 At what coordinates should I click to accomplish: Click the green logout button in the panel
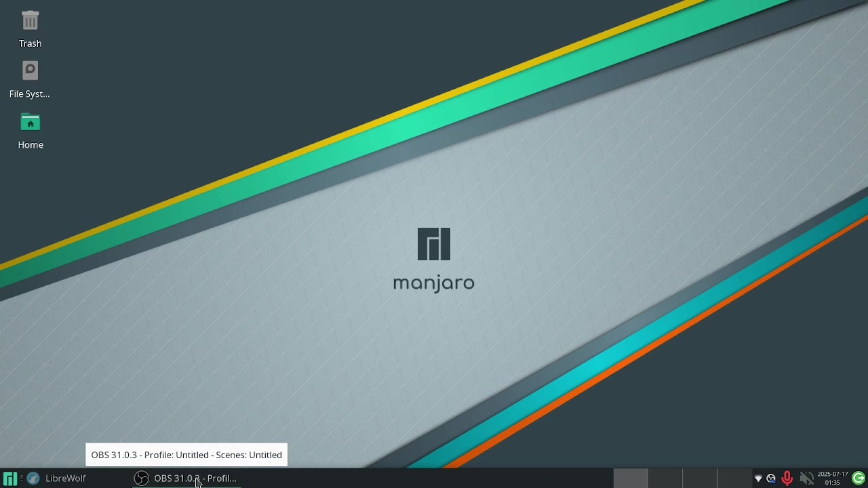point(859,479)
